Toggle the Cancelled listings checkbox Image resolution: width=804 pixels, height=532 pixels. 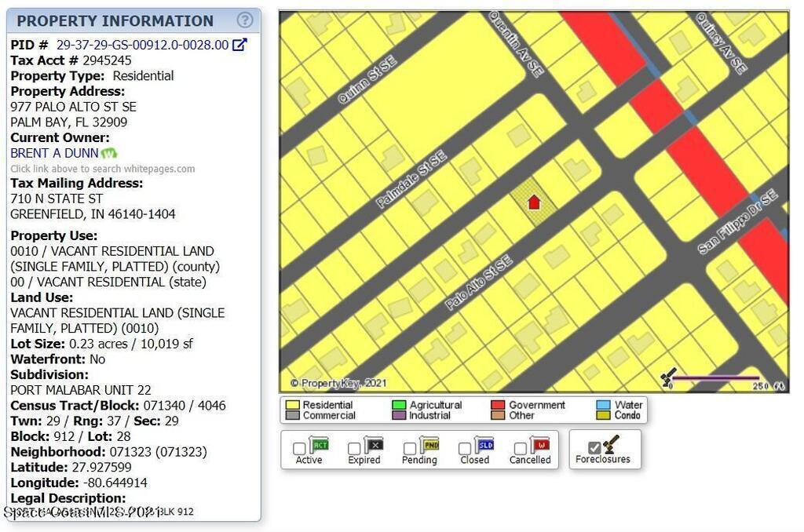point(520,449)
